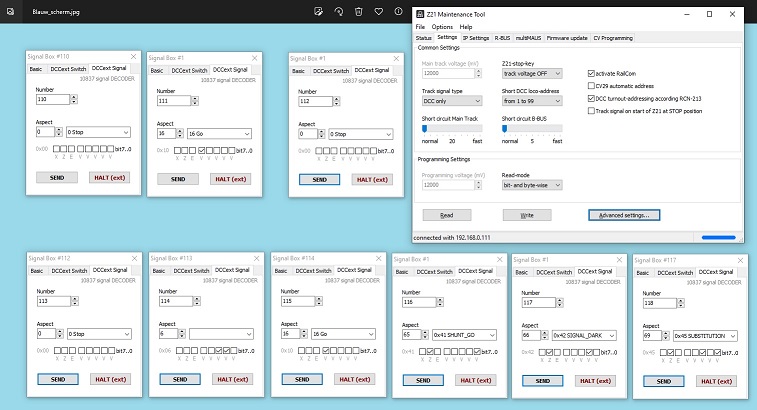The height and width of the screenshot is (410, 757).
Task: Expand the Track signal type DCC only dropdown
Action: pos(452,101)
